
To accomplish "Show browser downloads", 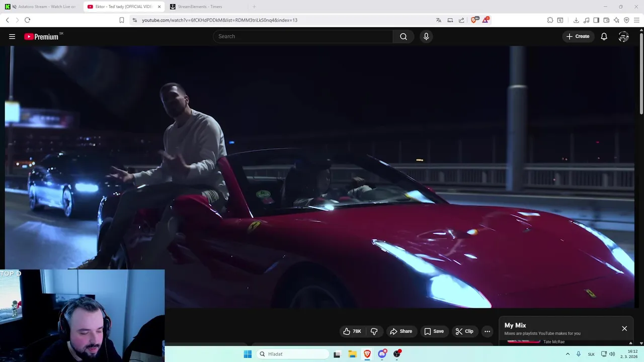I will click(x=576, y=20).
